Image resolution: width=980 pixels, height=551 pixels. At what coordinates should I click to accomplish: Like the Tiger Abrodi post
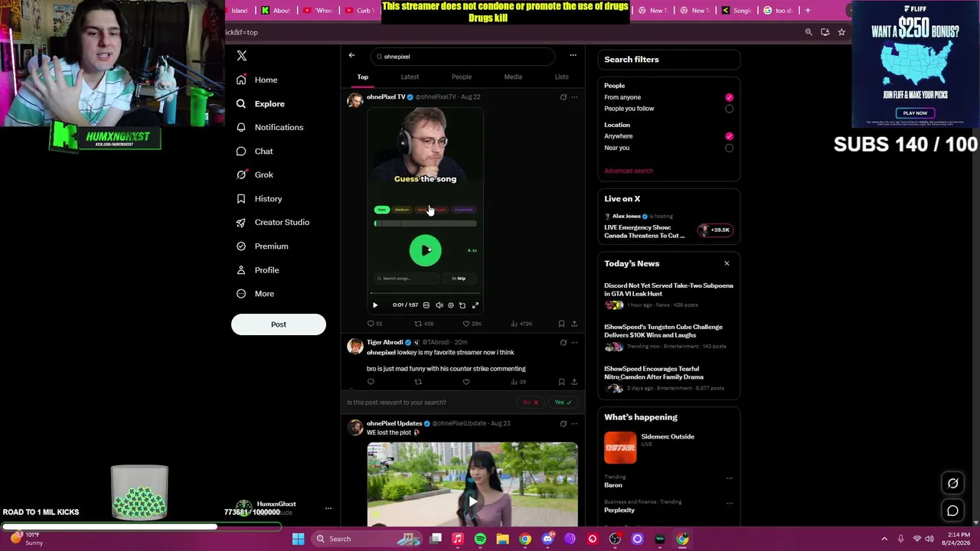tap(465, 382)
